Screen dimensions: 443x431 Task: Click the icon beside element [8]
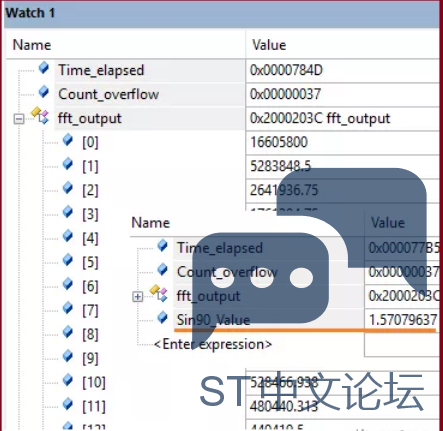[x=68, y=332]
